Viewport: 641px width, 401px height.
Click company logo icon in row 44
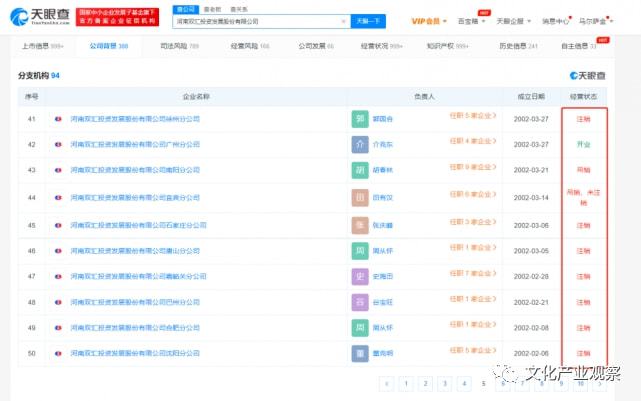[x=58, y=197]
